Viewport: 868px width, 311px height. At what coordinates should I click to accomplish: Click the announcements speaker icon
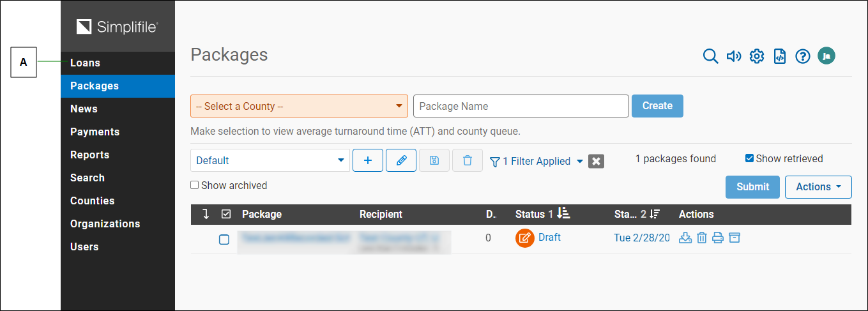[x=734, y=56]
